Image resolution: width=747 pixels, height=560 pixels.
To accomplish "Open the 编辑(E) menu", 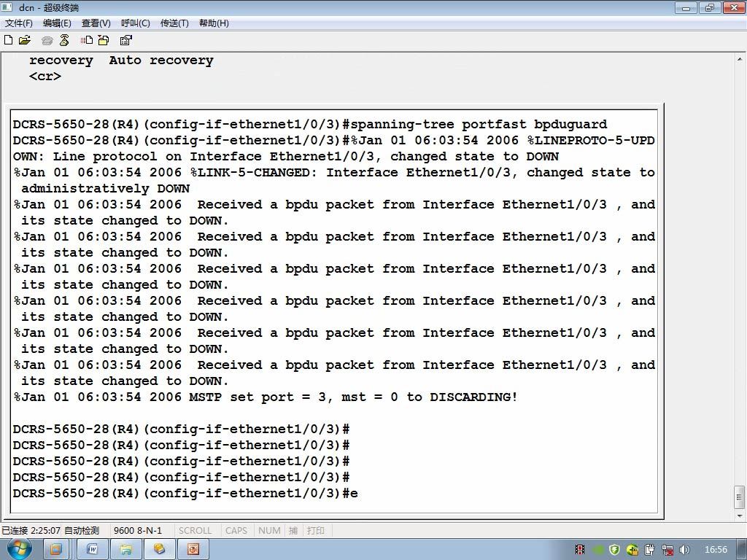I will tap(57, 23).
